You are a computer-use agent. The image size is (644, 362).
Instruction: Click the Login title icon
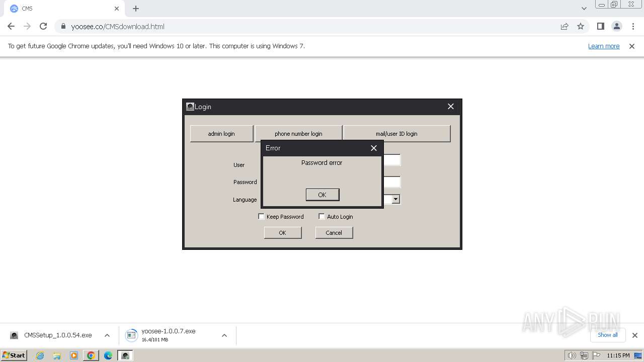point(190,107)
